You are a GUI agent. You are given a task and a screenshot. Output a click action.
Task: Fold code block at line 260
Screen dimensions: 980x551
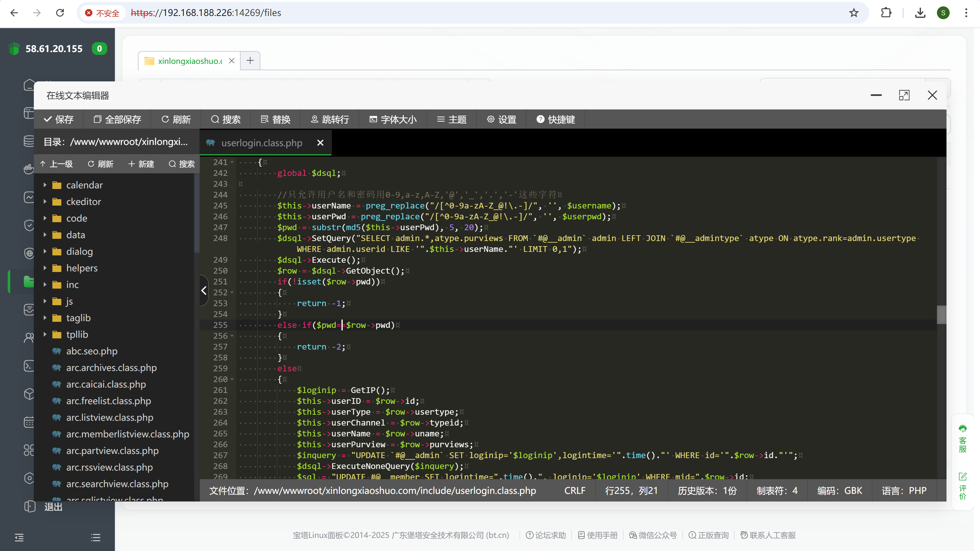[x=232, y=379]
